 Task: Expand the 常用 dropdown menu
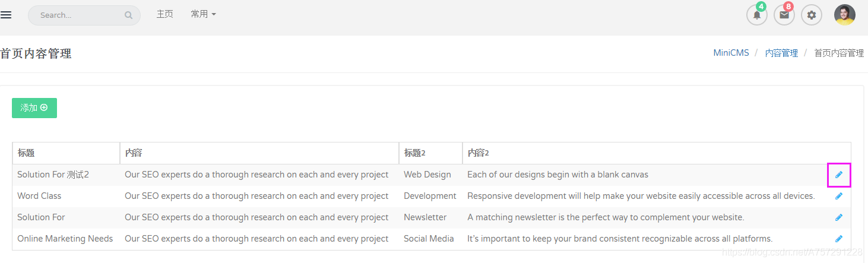203,14
